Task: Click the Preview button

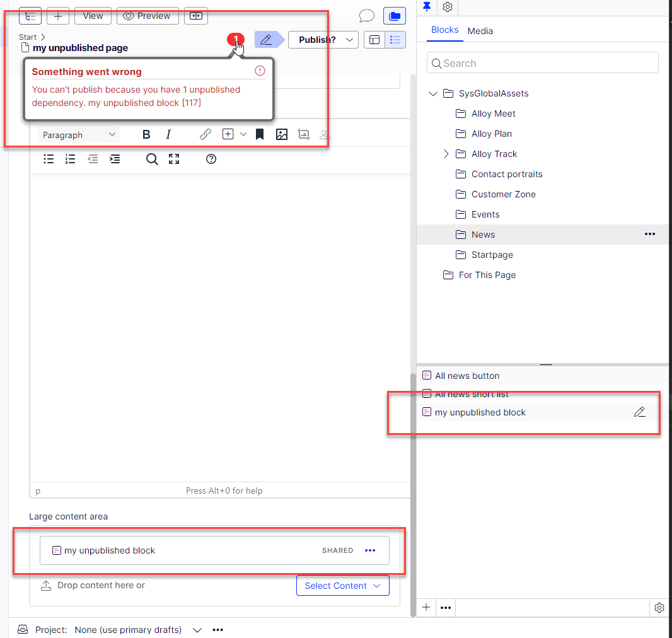Action: pos(148,16)
